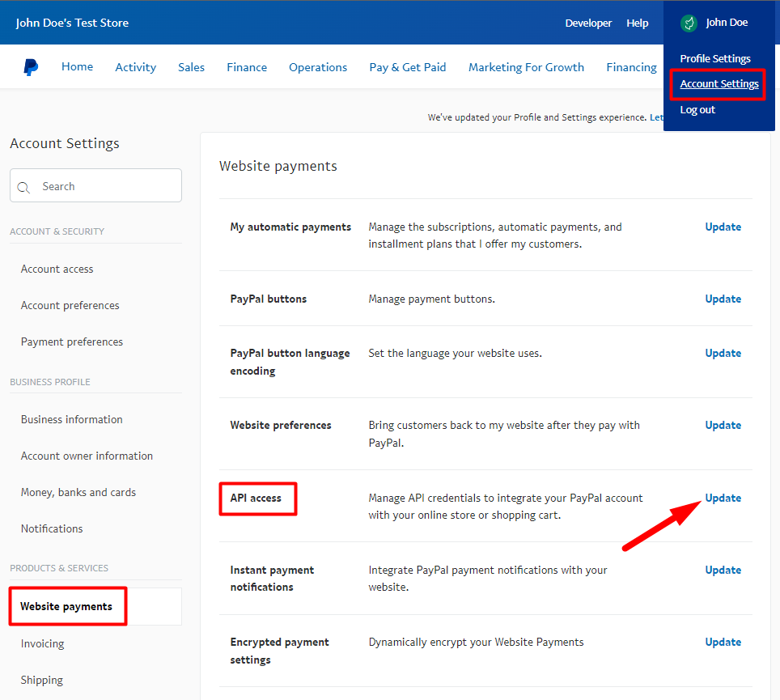Viewport: 780px width, 700px height.
Task: Update PayPal buttons setting
Action: (x=723, y=299)
